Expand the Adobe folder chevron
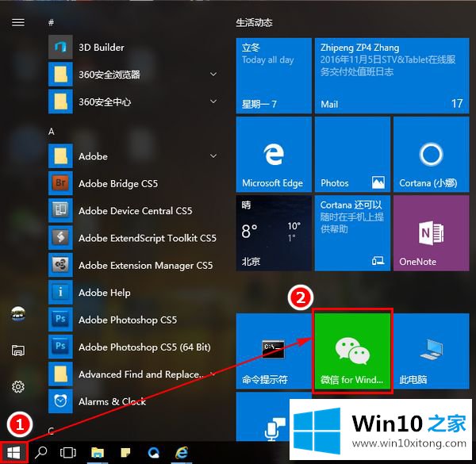The height and width of the screenshot is (464, 476). coord(213,156)
